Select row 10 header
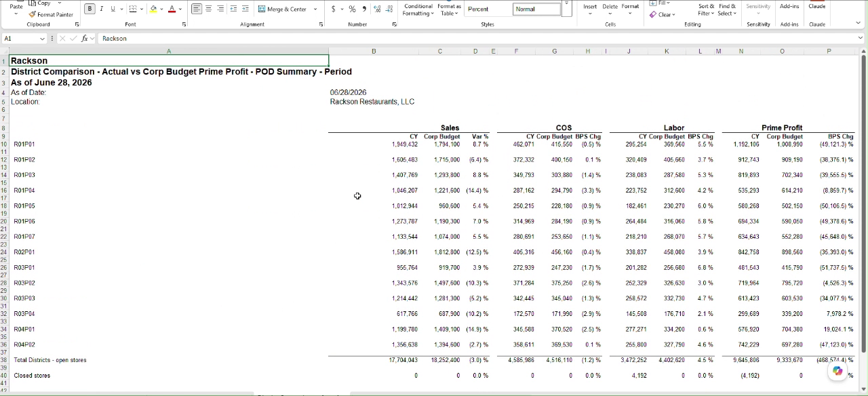 4,144
